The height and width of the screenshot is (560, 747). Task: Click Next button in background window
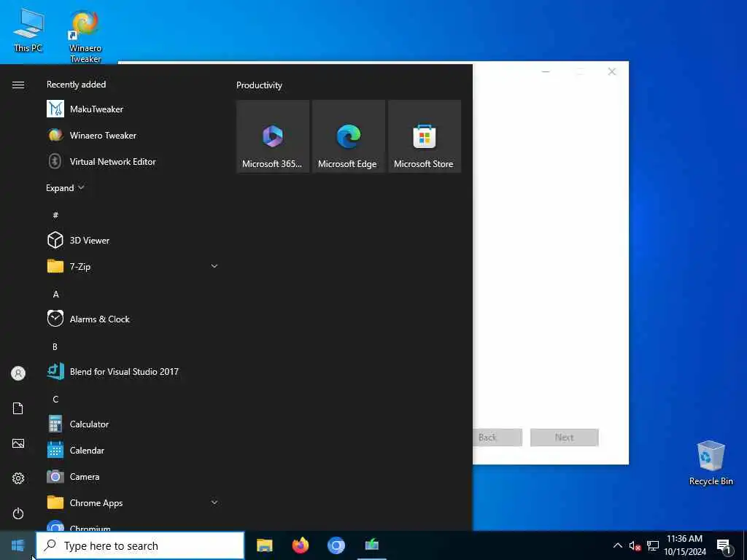564,437
